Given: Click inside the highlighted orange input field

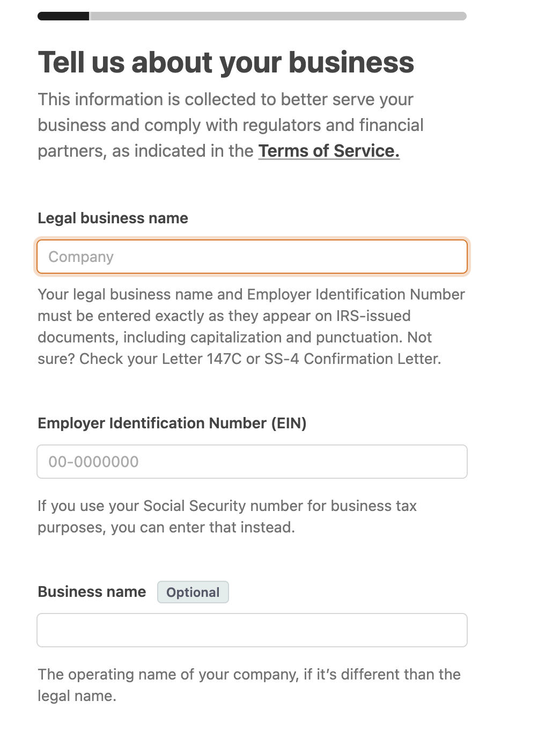Looking at the screenshot, I should point(252,257).
